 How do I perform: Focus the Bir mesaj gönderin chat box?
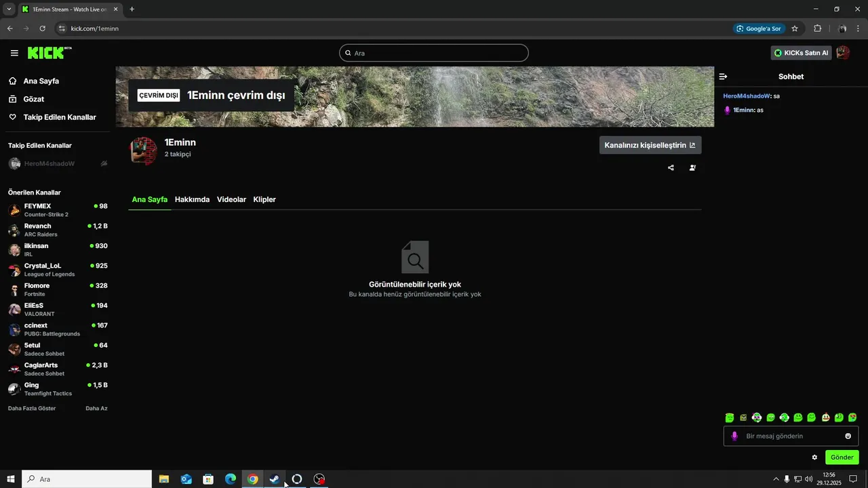(x=791, y=436)
